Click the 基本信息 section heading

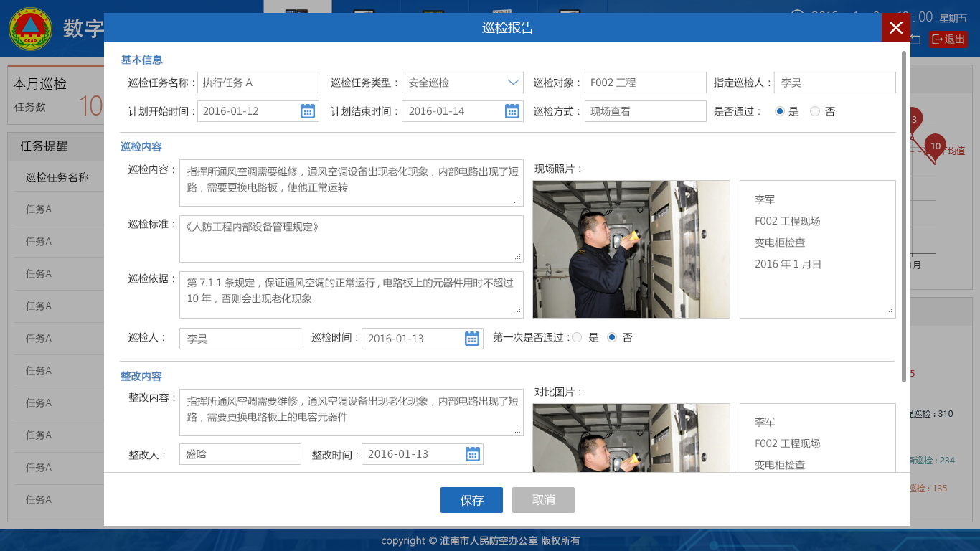coord(141,60)
